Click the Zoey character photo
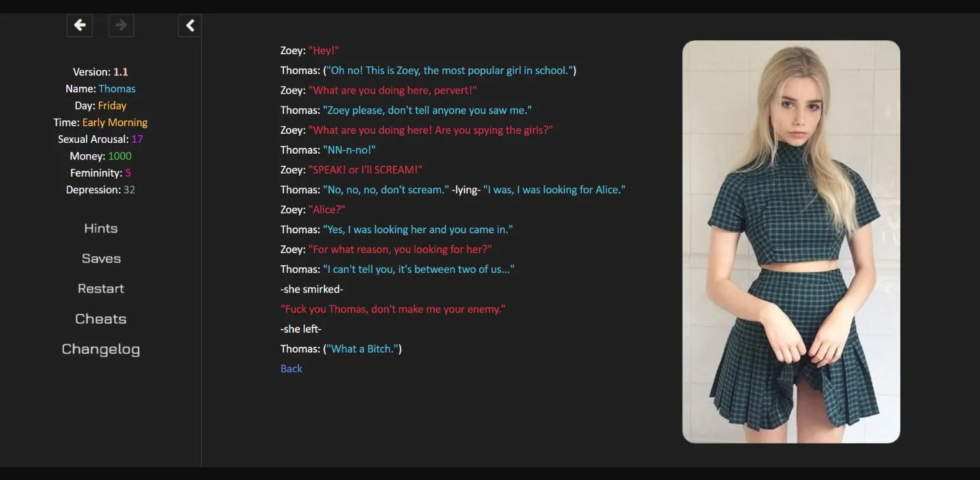The image size is (980, 480). coord(791,242)
